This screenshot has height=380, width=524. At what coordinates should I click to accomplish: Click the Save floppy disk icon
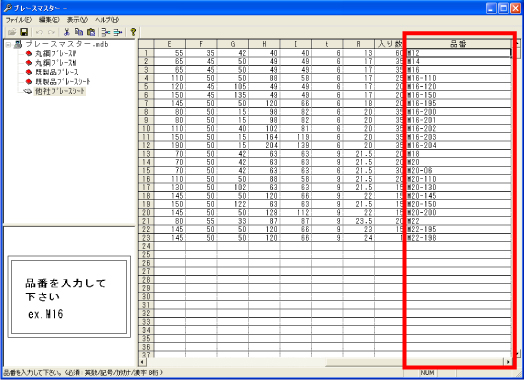[x=24, y=32]
